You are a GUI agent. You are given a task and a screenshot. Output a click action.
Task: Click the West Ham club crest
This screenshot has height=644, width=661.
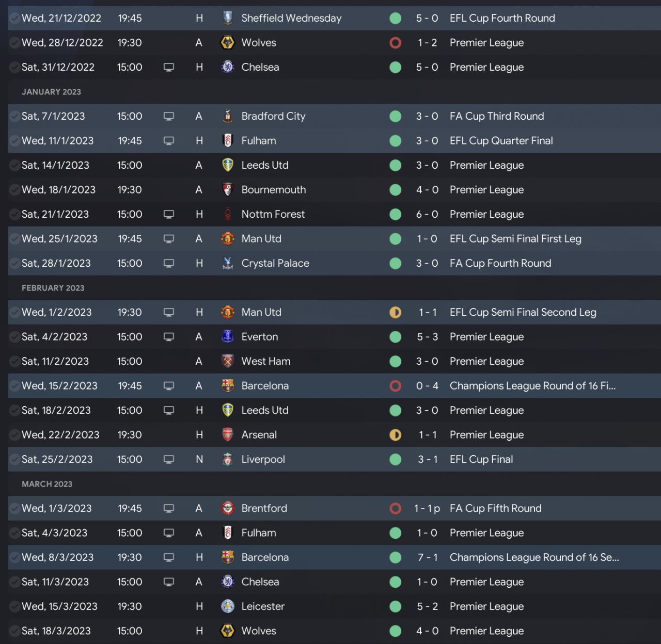point(227,361)
